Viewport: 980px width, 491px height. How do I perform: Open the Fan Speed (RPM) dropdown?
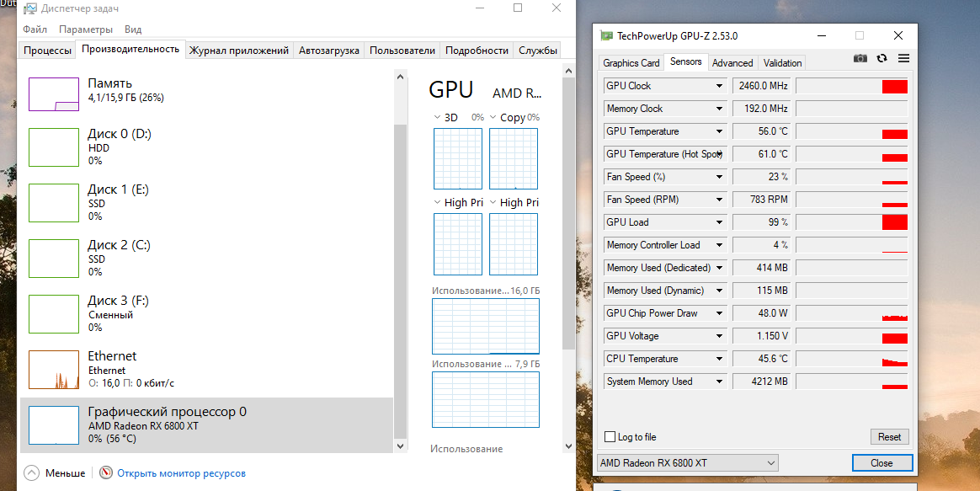(x=719, y=200)
